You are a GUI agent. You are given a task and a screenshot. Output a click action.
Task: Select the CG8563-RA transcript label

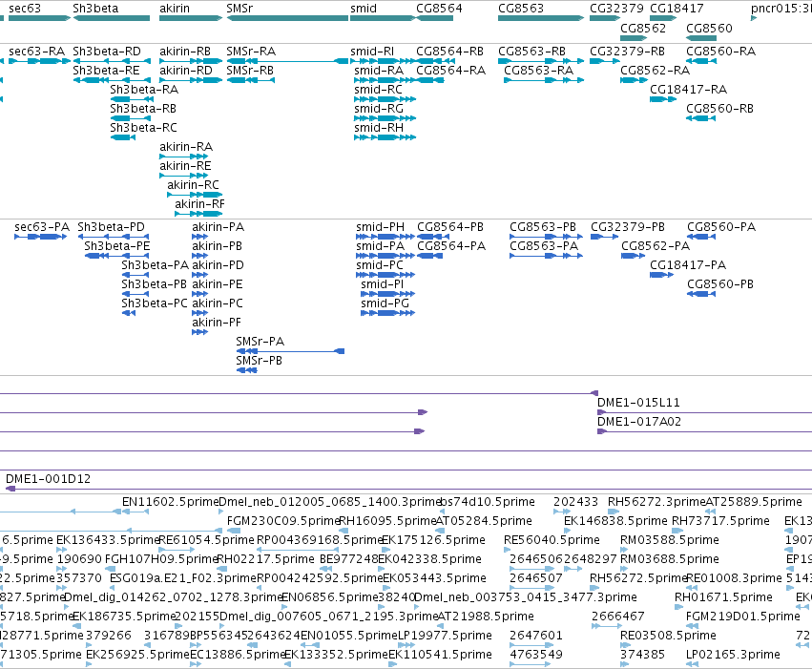click(x=538, y=71)
